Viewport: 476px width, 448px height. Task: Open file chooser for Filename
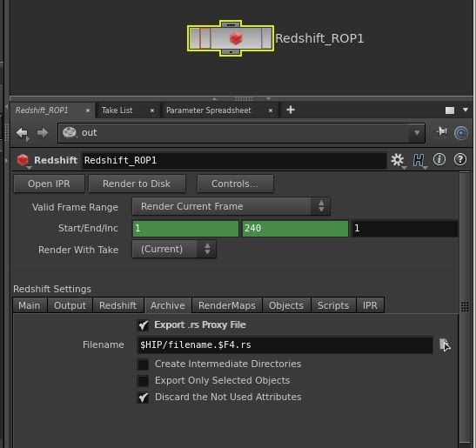click(x=445, y=344)
